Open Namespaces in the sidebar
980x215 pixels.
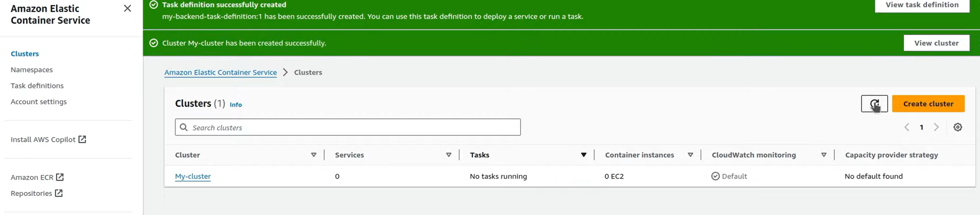(x=31, y=70)
